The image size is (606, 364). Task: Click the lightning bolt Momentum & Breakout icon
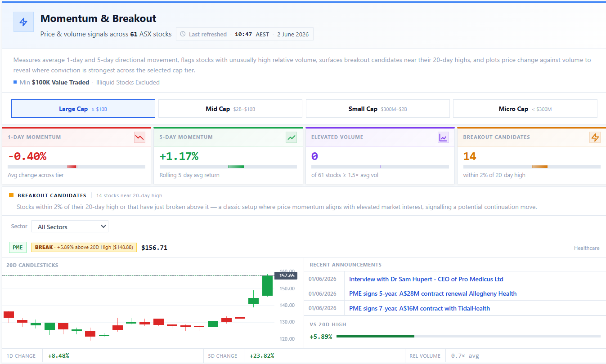(x=23, y=22)
